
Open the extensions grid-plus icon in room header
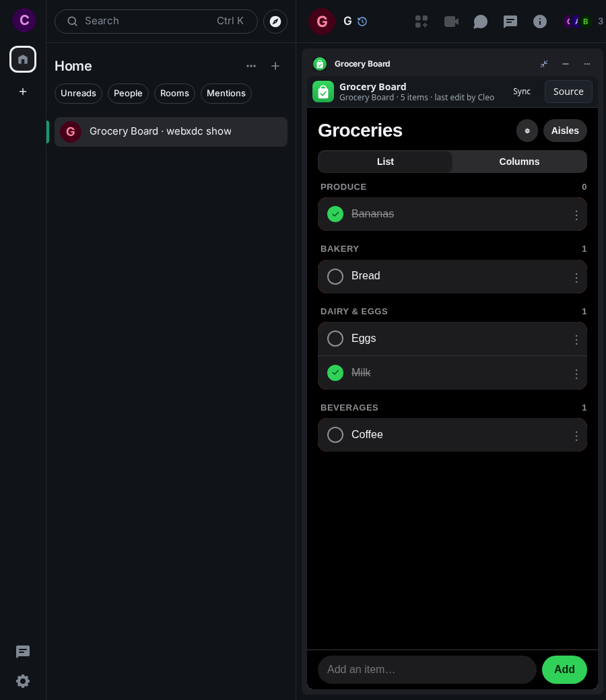[x=422, y=22]
